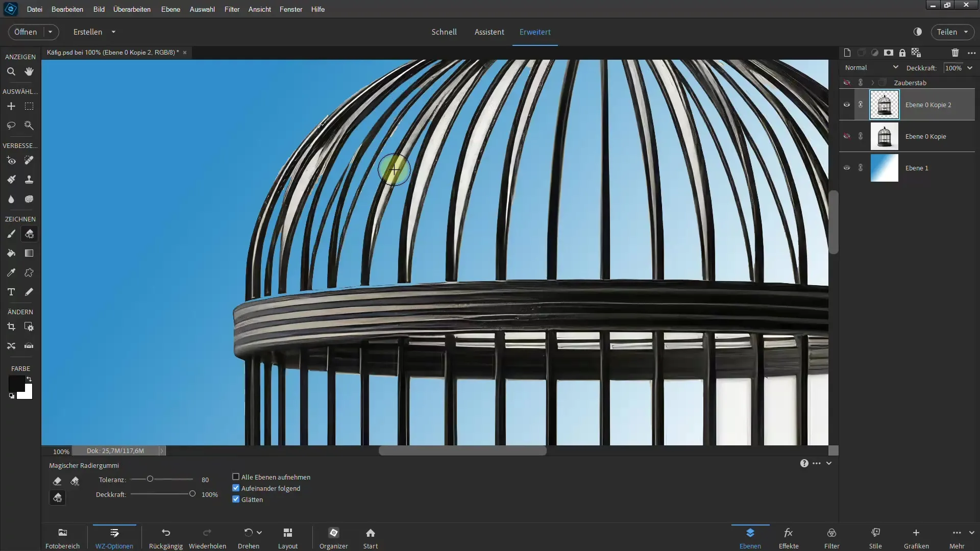
Task: Select the Custom Shape tool
Action: click(29, 272)
